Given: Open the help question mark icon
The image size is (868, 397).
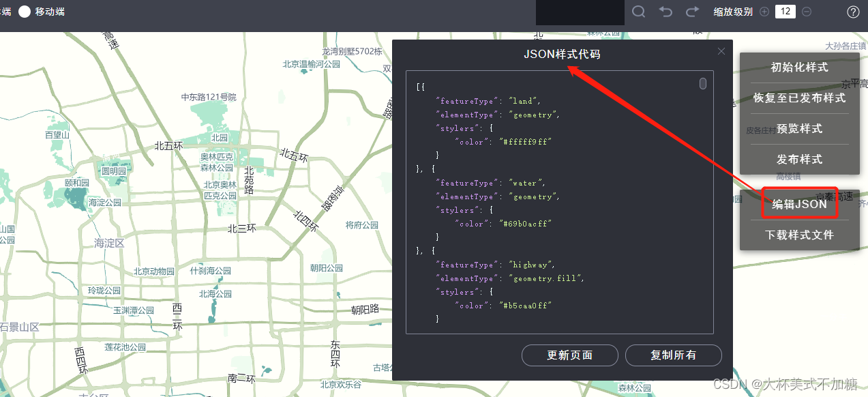Looking at the screenshot, I should tap(853, 12).
